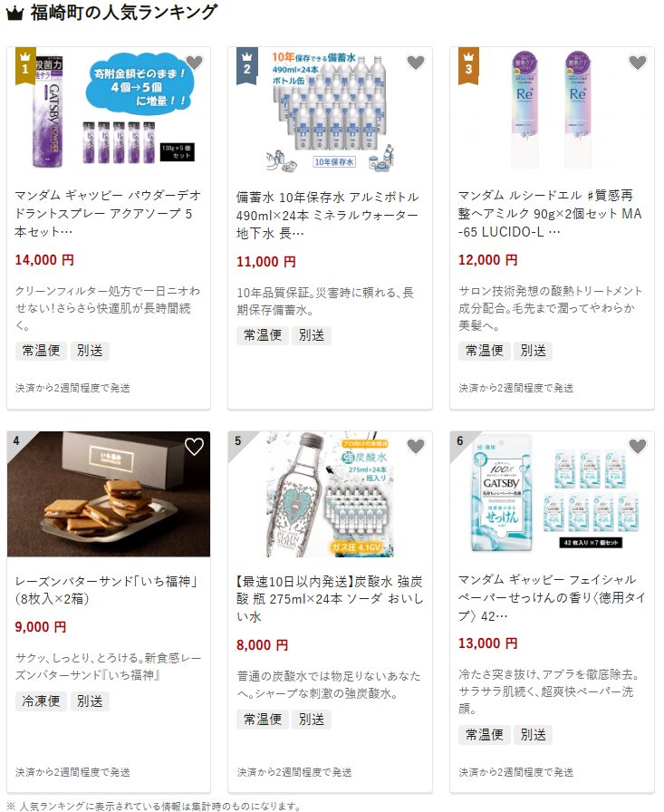Click the crown icon beside ranking heading
Image resolution: width=664 pixels, height=812 pixels.
tap(14, 13)
